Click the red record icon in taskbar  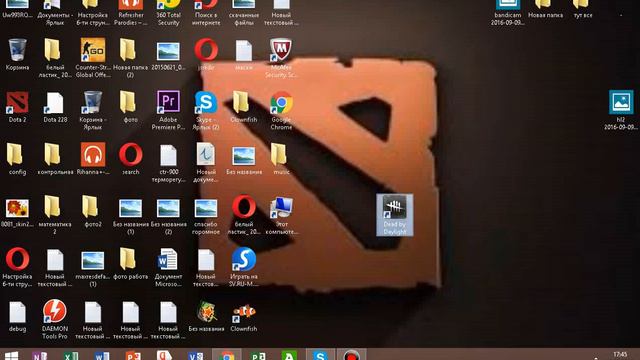coord(351,354)
